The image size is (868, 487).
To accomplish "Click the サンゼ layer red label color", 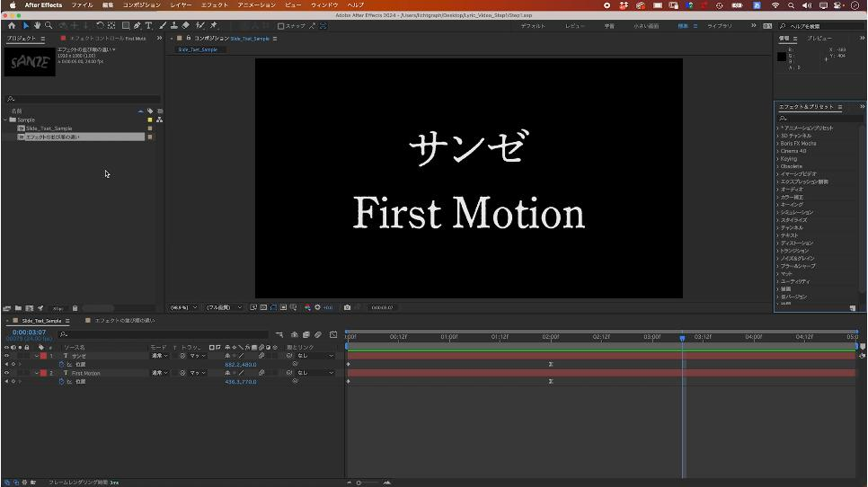I will point(43,356).
